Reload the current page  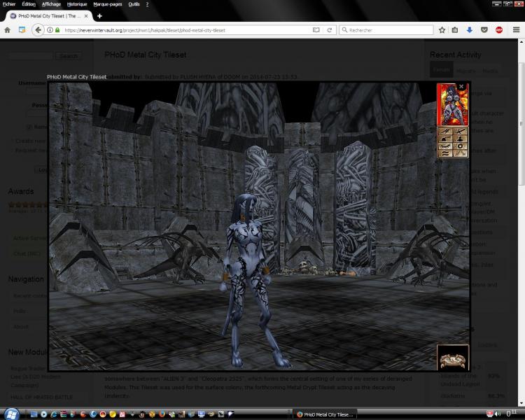coord(330,30)
